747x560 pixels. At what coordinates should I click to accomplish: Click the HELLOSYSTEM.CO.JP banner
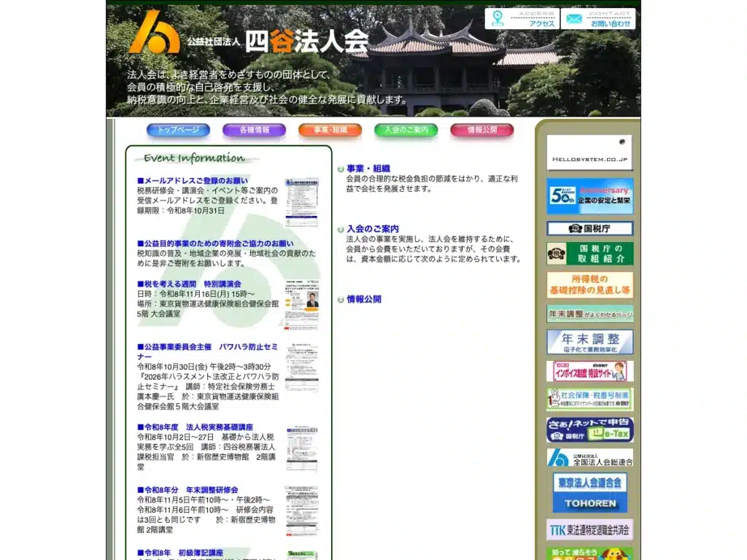[589, 153]
